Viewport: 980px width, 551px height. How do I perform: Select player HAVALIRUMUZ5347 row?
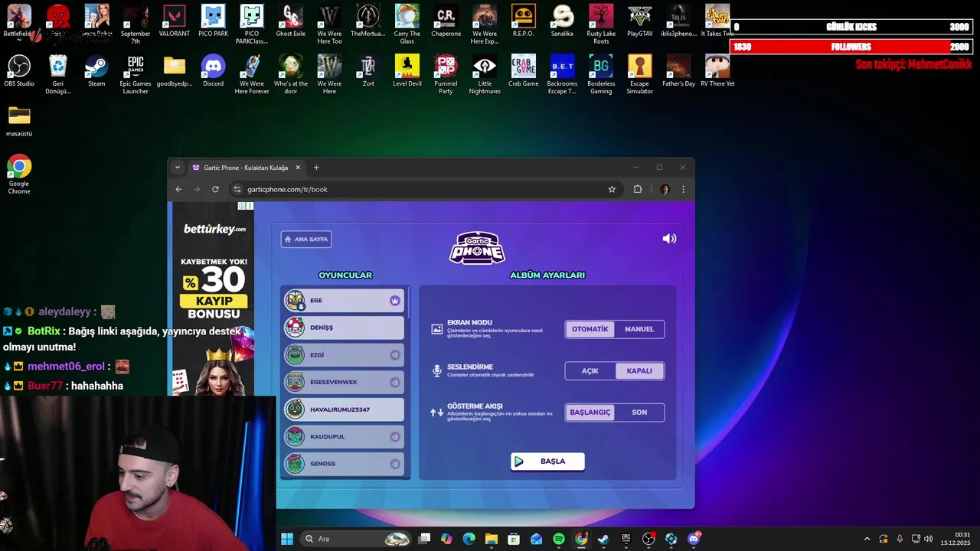click(344, 409)
